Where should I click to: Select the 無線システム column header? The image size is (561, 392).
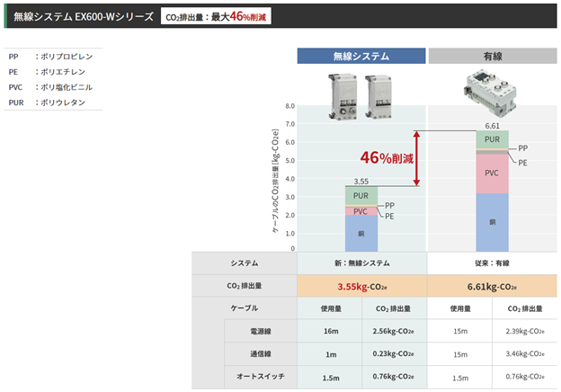tap(361, 56)
